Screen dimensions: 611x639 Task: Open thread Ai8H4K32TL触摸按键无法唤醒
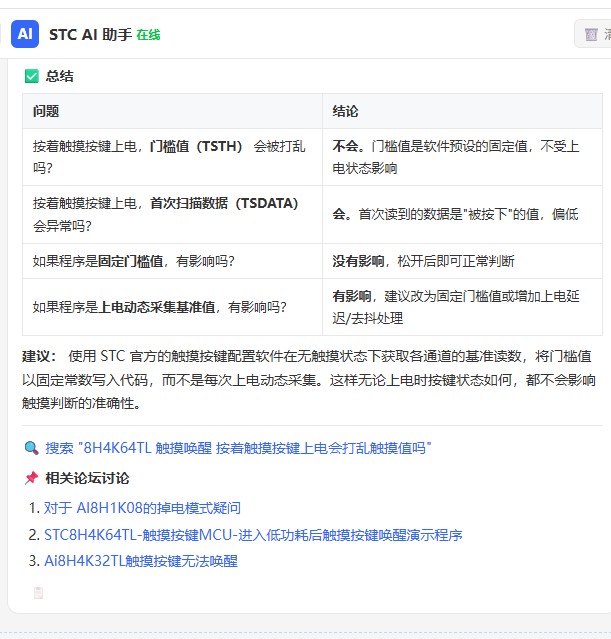(x=141, y=561)
